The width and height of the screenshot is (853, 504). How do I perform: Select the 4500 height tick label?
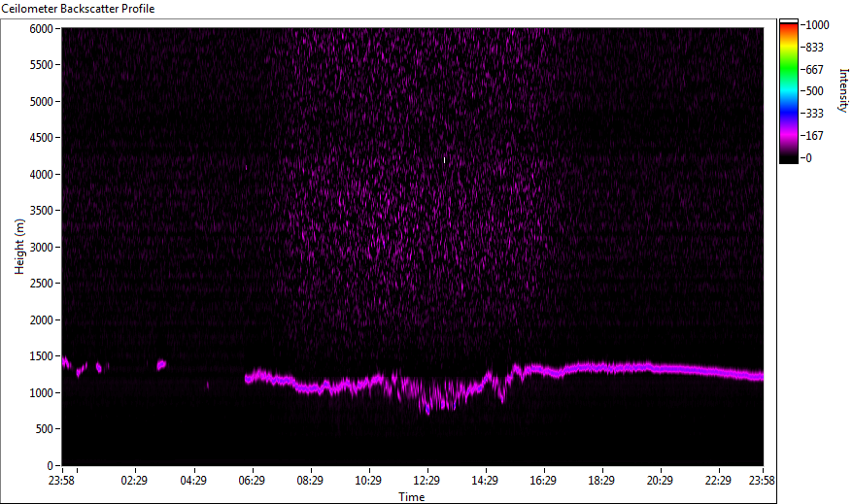pyautogui.click(x=42, y=138)
